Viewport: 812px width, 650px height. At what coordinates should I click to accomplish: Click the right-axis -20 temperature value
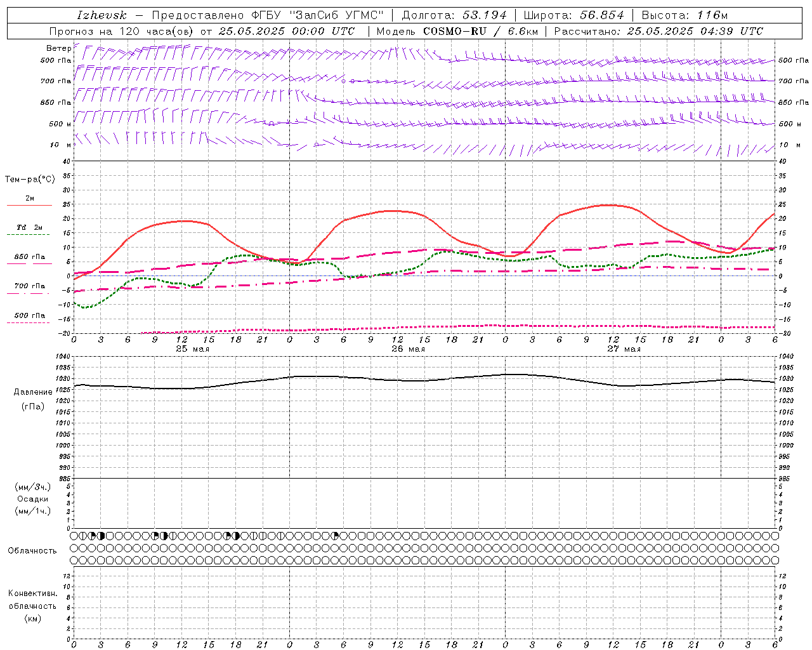click(784, 333)
